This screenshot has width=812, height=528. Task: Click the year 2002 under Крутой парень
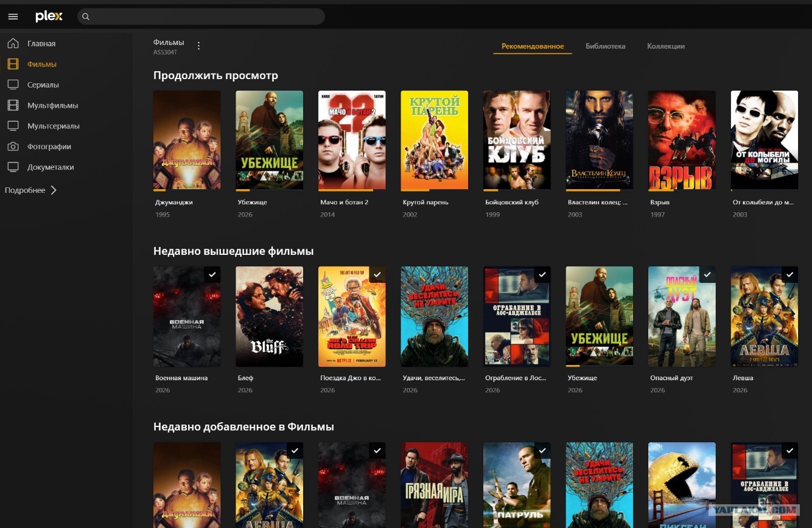(x=410, y=215)
